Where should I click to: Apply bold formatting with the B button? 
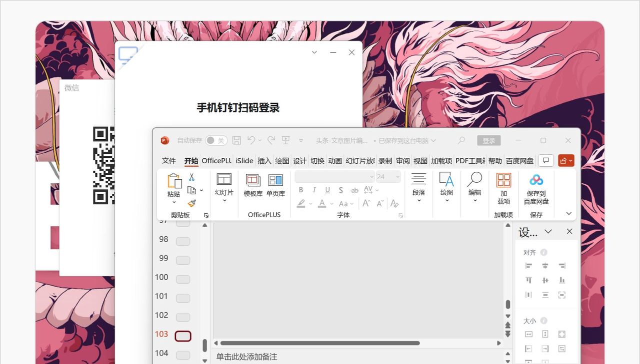click(301, 190)
